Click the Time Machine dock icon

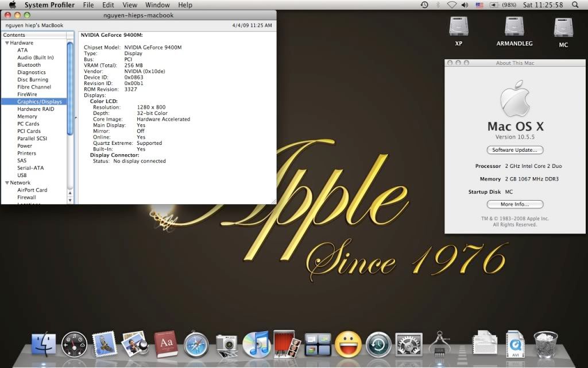pyautogui.click(x=378, y=344)
